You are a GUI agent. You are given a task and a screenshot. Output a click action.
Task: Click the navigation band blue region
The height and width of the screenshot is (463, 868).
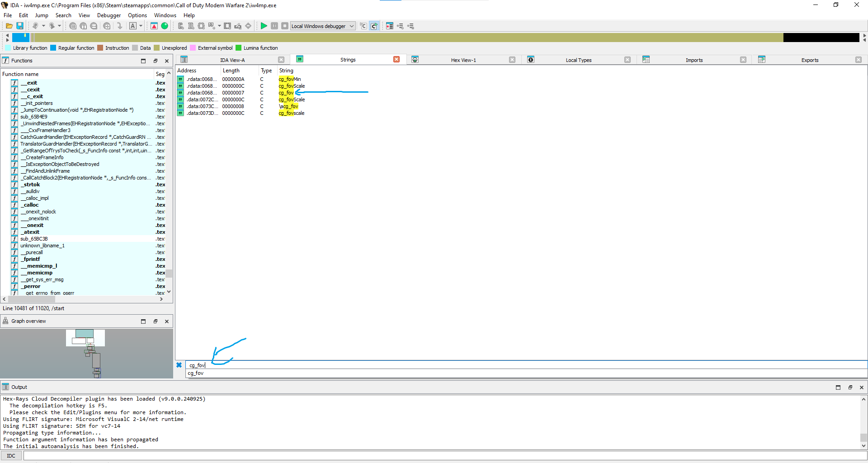click(21, 37)
